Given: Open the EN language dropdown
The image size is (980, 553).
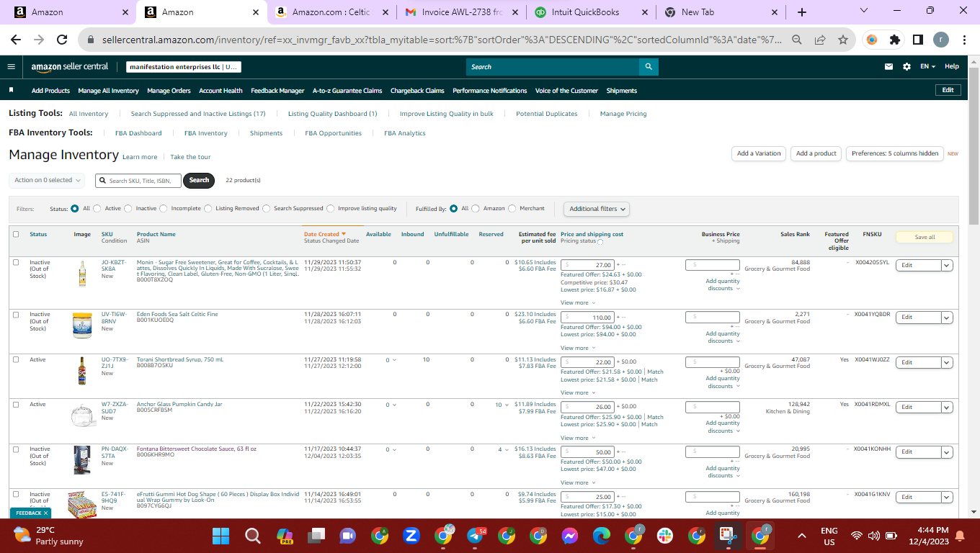Looking at the screenshot, I should (x=927, y=66).
